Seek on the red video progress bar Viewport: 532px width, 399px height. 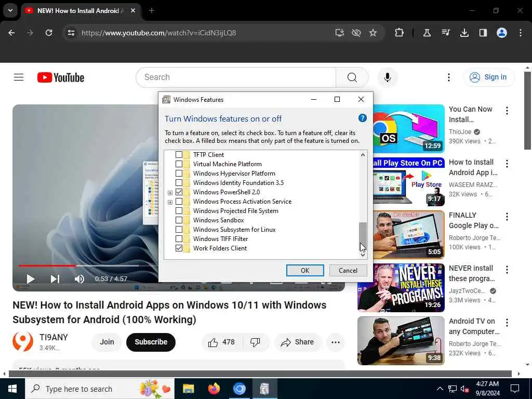point(47,265)
